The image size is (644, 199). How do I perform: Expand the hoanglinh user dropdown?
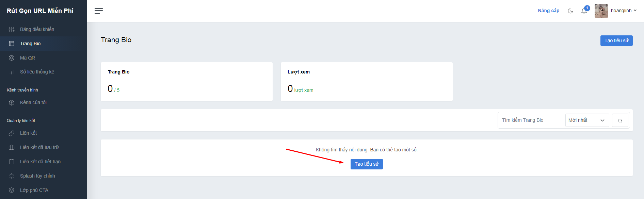[x=624, y=11]
